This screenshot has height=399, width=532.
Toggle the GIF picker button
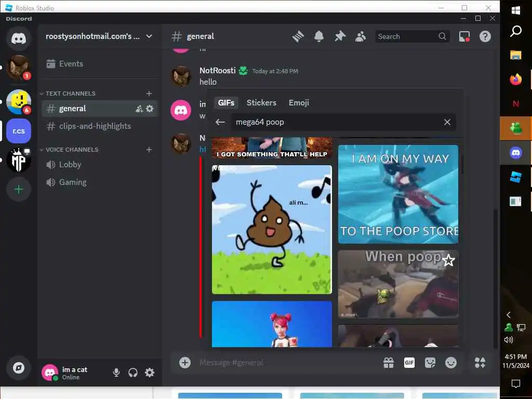coord(409,363)
